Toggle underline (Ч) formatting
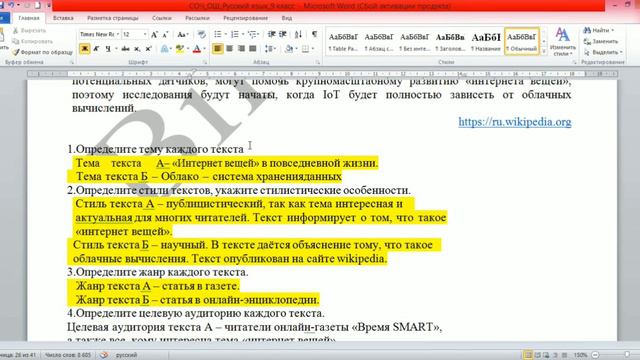640x360 pixels. pyautogui.click(x=108, y=49)
